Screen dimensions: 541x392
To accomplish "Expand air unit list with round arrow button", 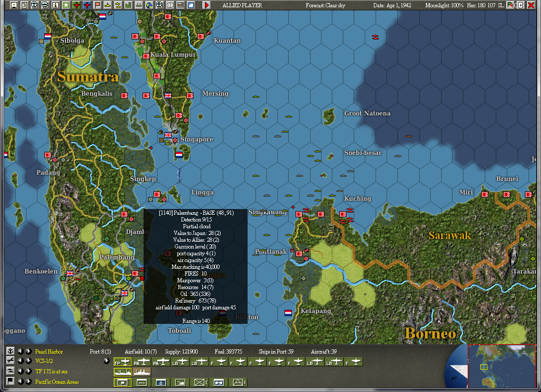I will (107, 361).
